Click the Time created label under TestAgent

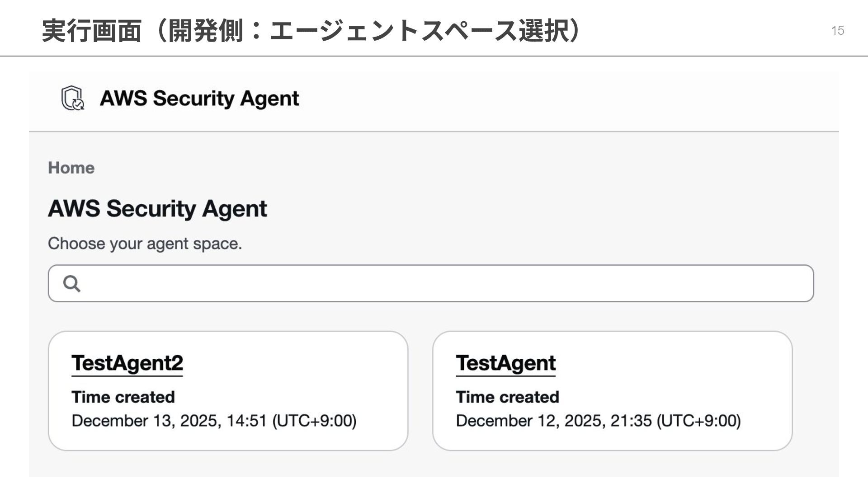(507, 397)
